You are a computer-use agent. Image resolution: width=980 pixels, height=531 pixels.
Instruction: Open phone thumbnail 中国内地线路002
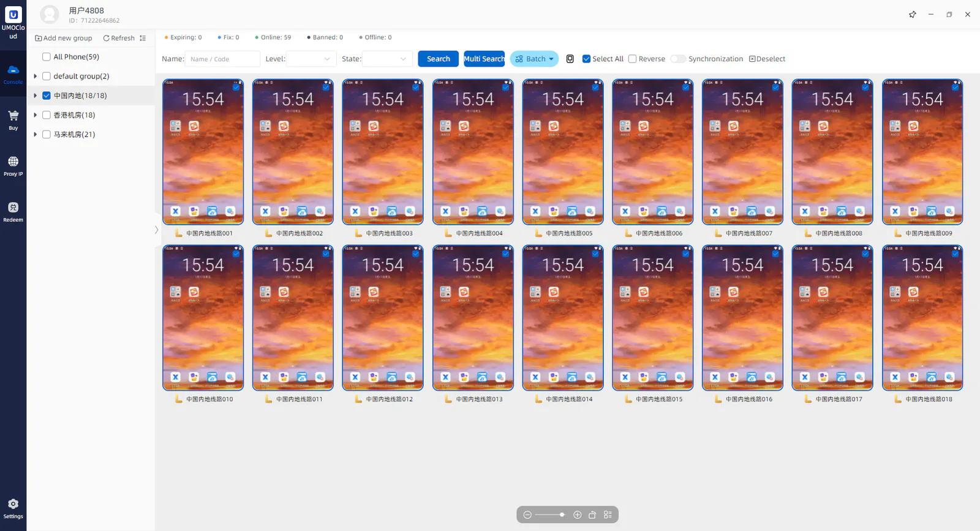point(293,152)
